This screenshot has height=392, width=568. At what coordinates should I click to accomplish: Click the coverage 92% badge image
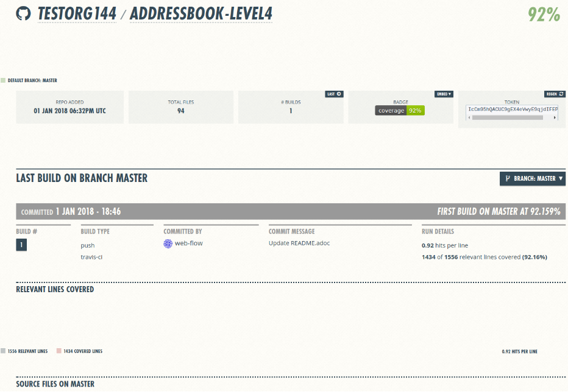coord(399,111)
